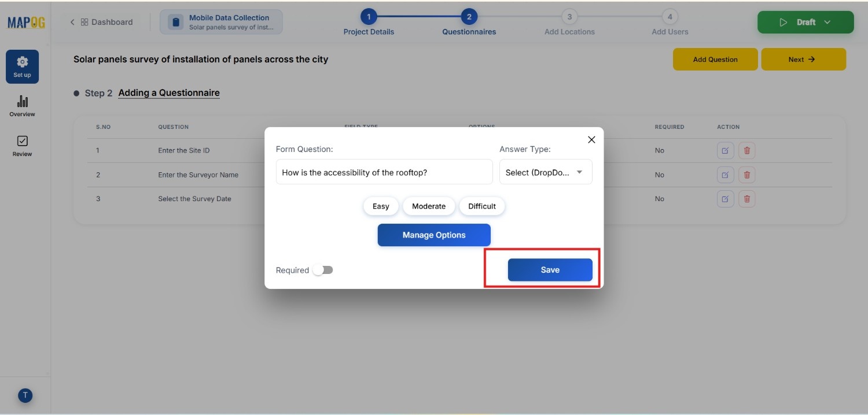
Task: Delete the 'Select the Survey Date' question
Action: click(x=746, y=198)
